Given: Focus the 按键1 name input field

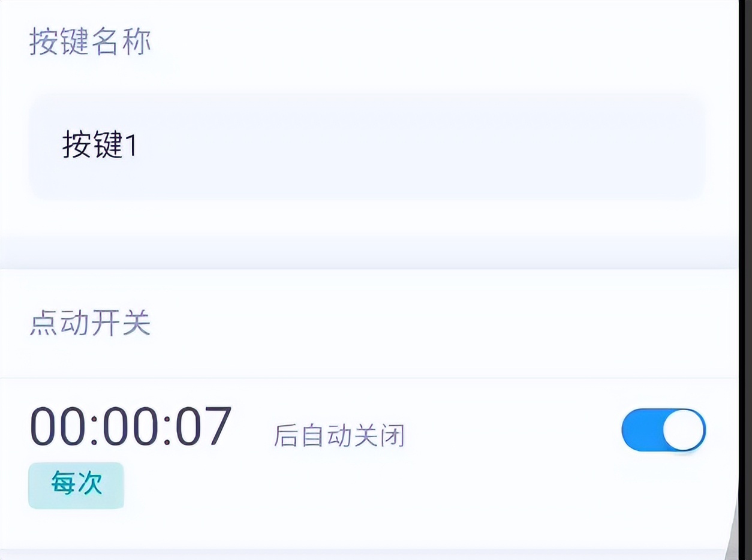Looking at the screenshot, I should pos(366,146).
